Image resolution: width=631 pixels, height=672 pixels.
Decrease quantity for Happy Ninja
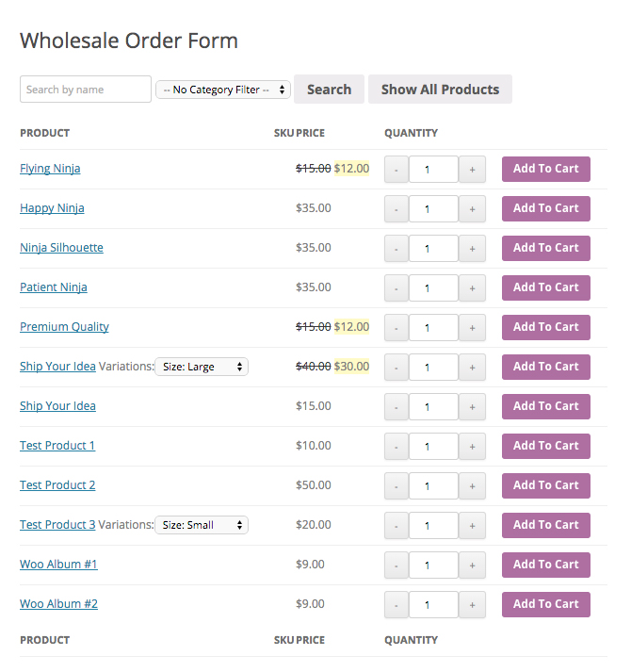pos(396,209)
